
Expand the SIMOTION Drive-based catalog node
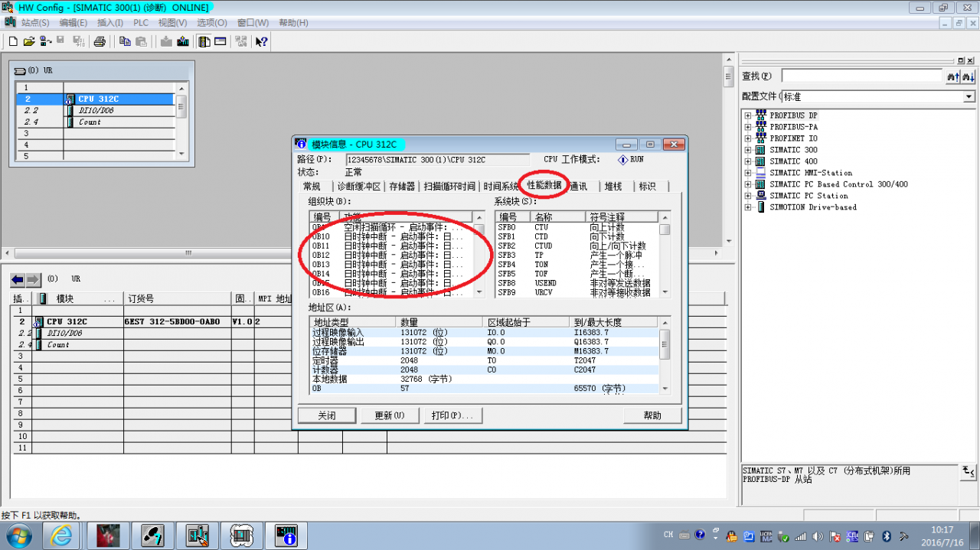point(747,207)
